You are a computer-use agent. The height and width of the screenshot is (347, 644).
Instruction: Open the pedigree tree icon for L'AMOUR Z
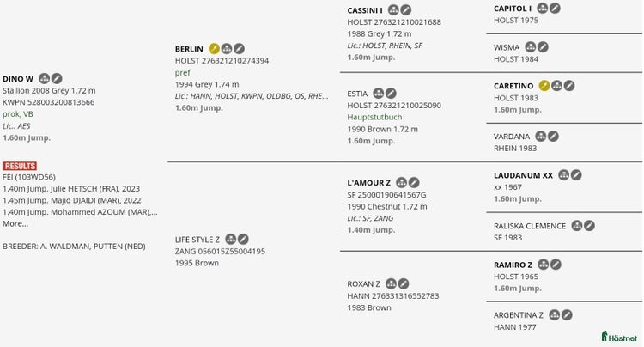402,182
